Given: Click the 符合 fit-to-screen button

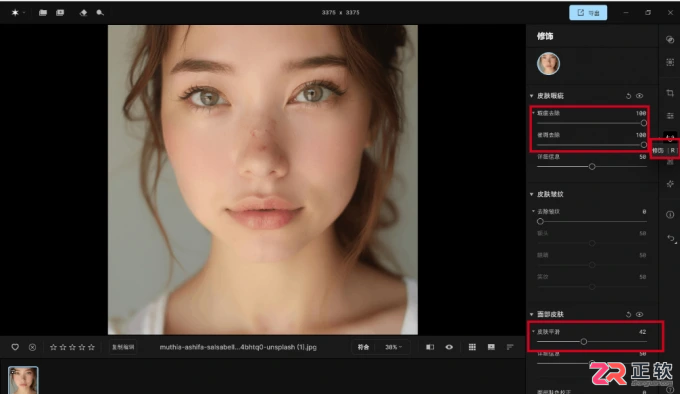Looking at the screenshot, I should click(363, 347).
